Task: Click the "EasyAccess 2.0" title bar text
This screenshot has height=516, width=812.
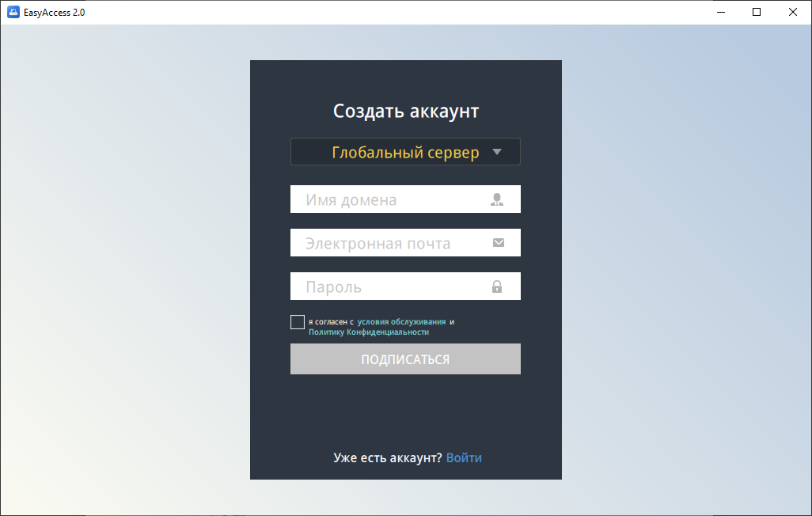Action: (55, 12)
